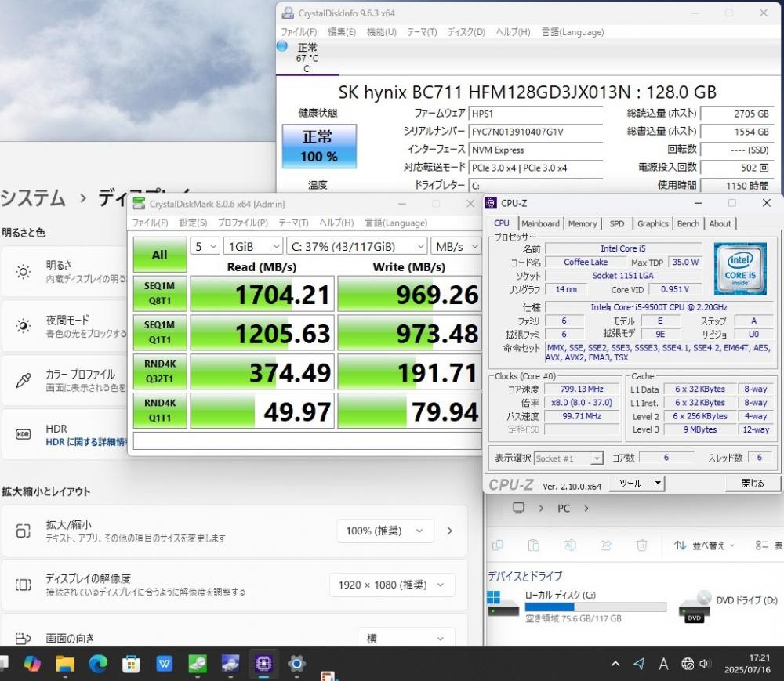Select the DVD drive (D:) icon
The height and width of the screenshot is (681, 784).
[x=695, y=607]
